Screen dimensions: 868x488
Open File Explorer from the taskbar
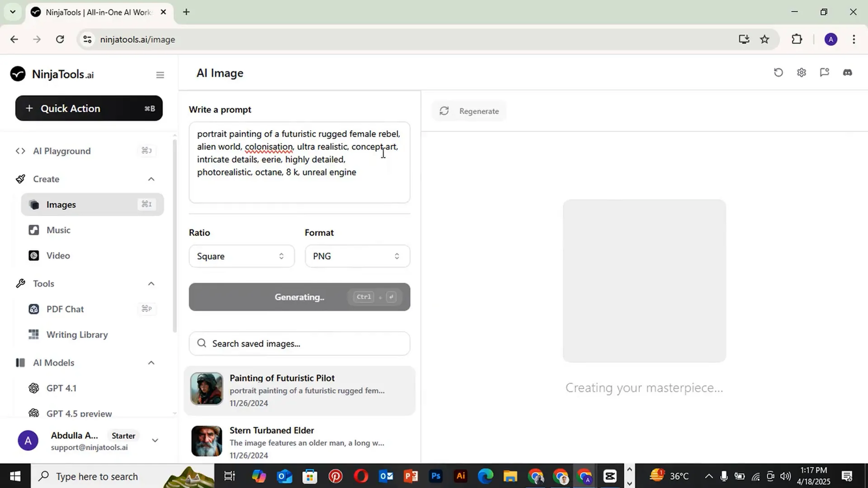click(x=510, y=477)
